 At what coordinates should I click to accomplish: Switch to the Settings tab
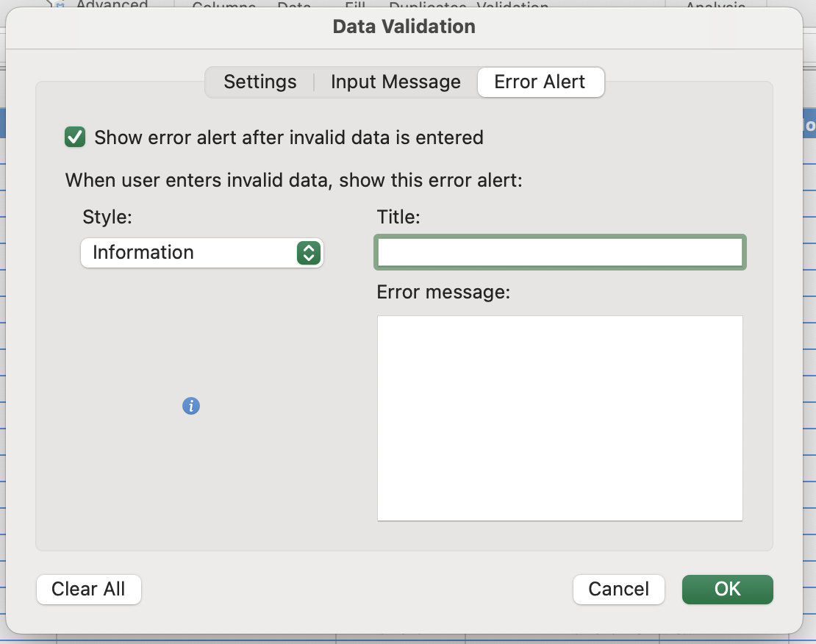pos(260,82)
